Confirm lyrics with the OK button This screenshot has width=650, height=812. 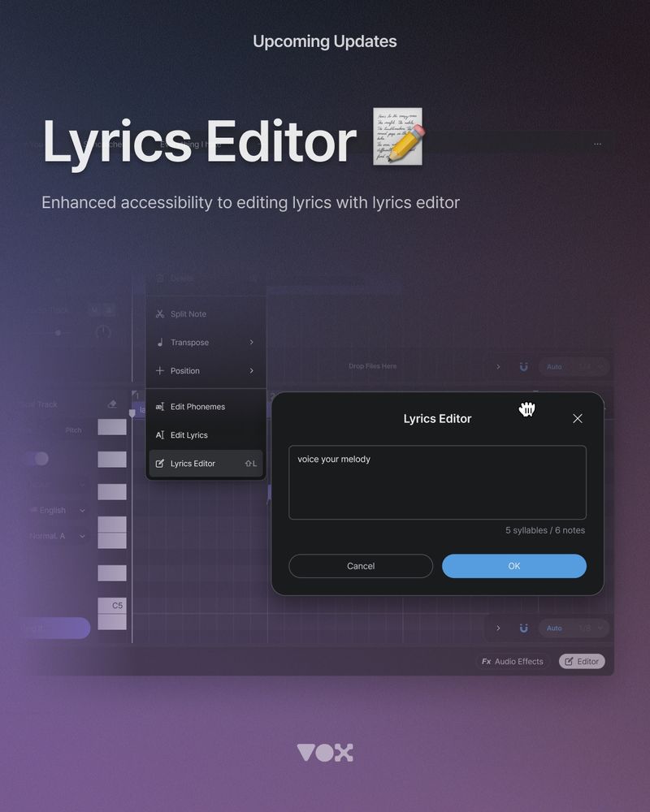click(514, 566)
